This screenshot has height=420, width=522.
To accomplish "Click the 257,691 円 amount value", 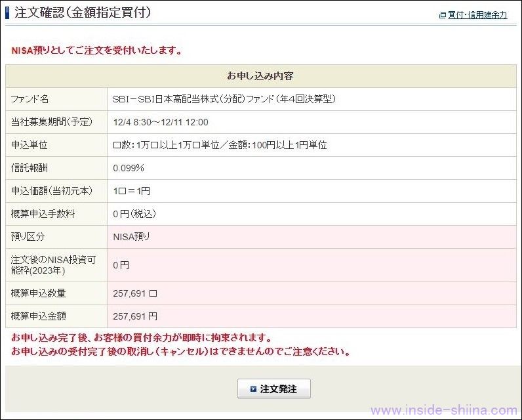I will (x=135, y=316).
